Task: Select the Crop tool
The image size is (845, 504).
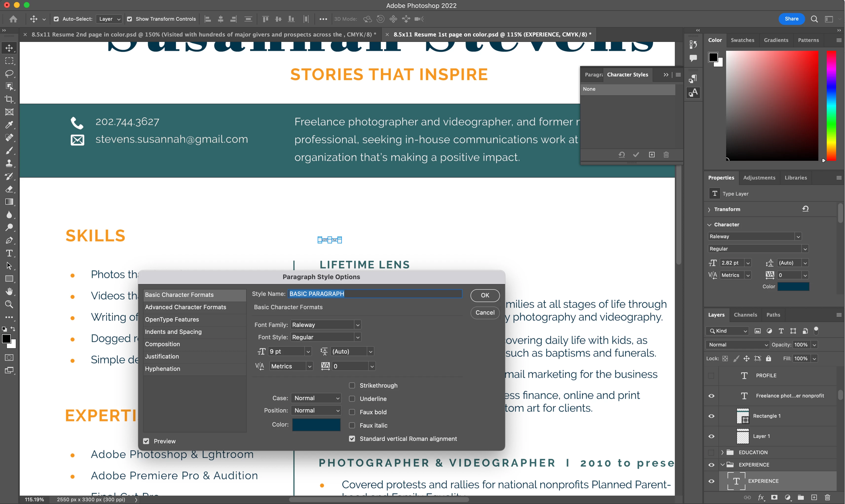Action: [9, 99]
